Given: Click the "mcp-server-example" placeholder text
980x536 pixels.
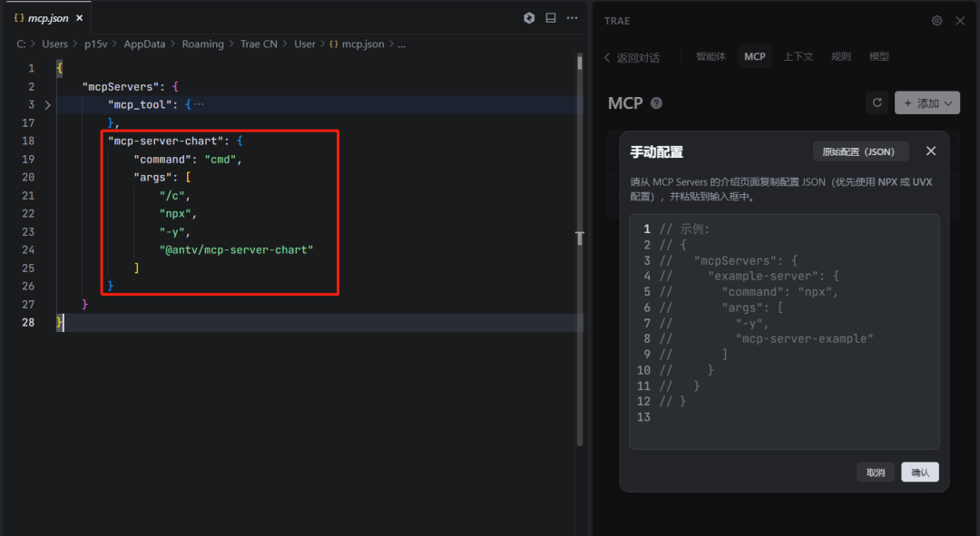Looking at the screenshot, I should pyautogui.click(x=804, y=338).
